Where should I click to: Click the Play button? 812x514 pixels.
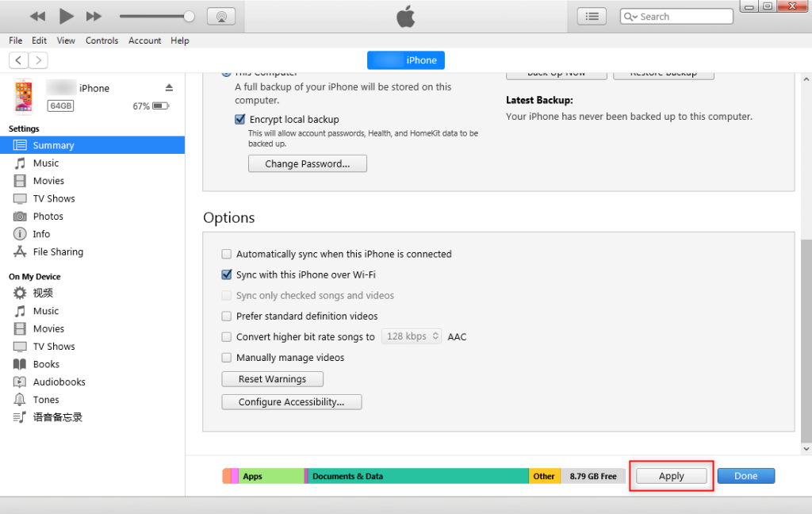point(67,16)
